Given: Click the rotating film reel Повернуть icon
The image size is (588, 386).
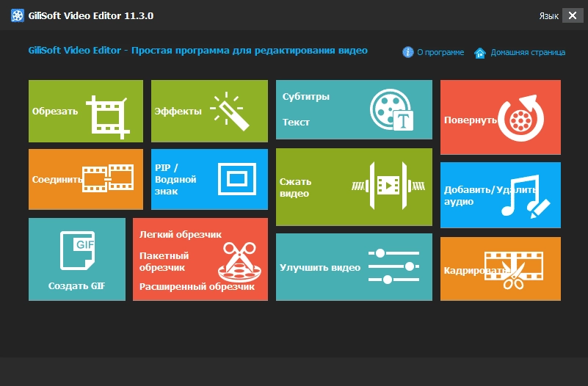Looking at the screenshot, I should [520, 118].
